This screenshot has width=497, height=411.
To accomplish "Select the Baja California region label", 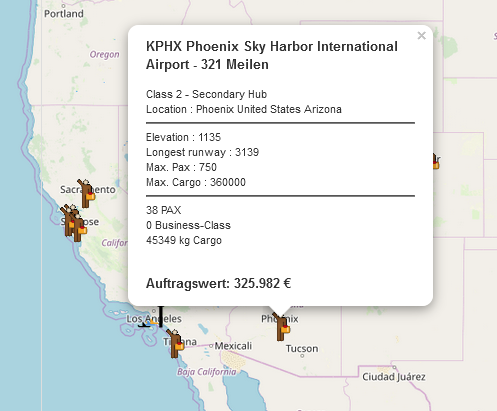I will pyautogui.click(x=206, y=372).
